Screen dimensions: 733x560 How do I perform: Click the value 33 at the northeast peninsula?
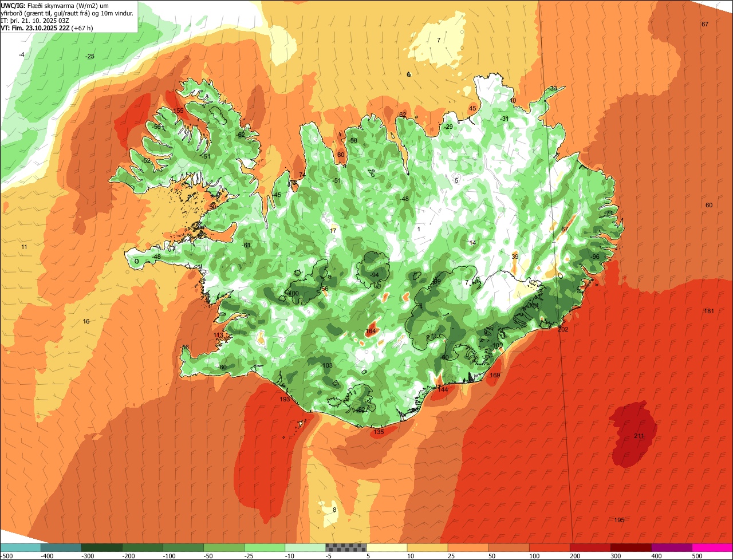[x=553, y=89]
